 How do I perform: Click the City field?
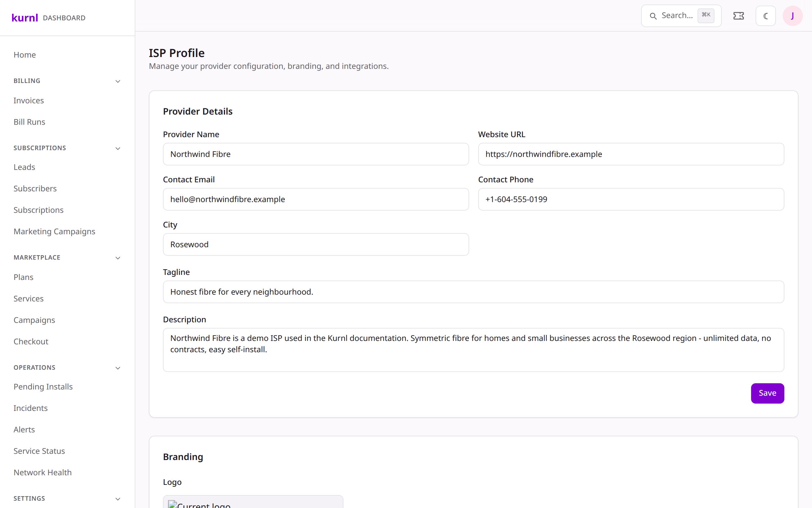coord(316,245)
